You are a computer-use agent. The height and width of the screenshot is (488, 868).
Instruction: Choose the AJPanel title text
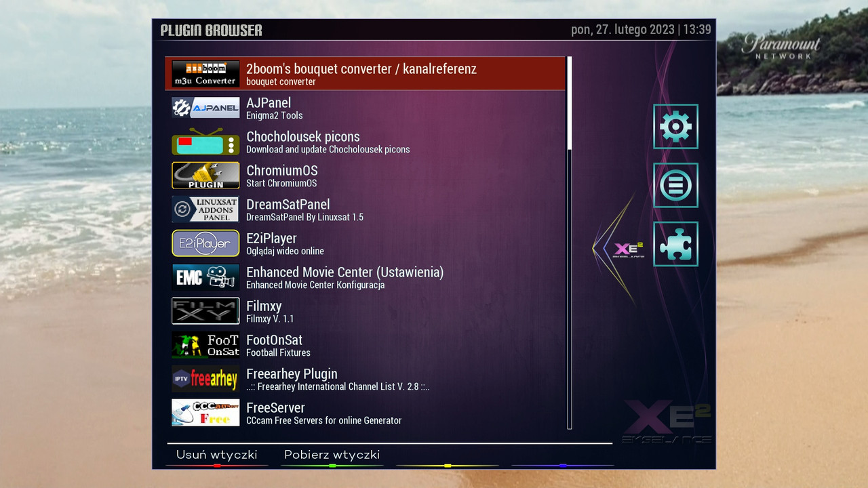269,103
